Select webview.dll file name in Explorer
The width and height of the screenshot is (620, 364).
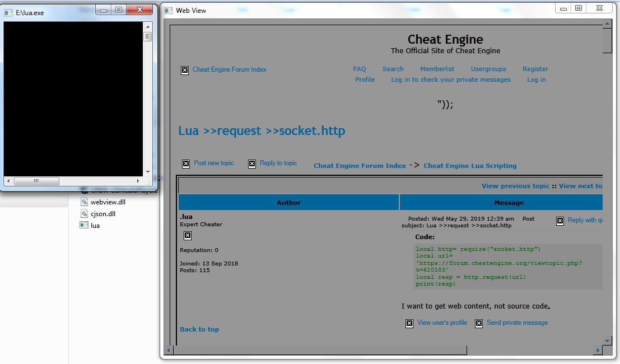click(108, 202)
